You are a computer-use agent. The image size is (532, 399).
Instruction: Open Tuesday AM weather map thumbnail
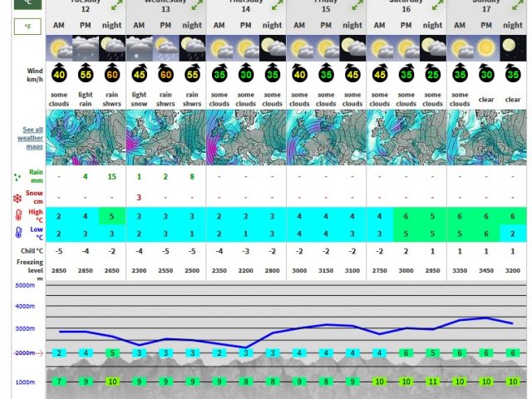coord(86,137)
